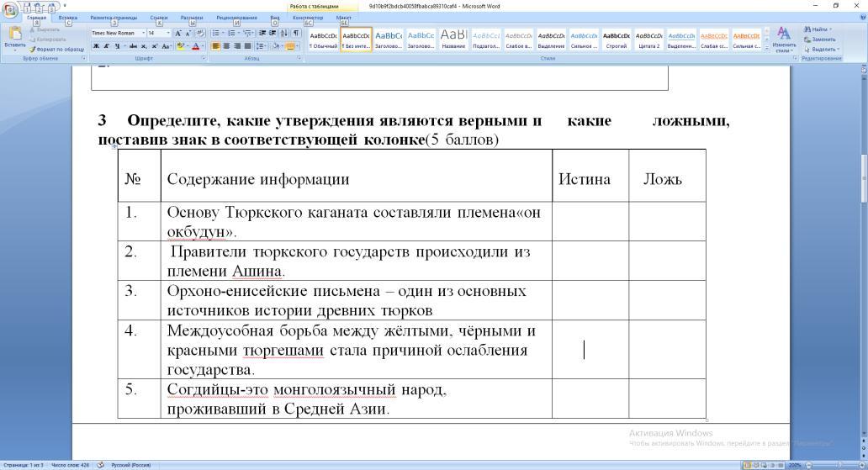
Task: Click the Заменить (Replace) command
Action: [819, 40]
